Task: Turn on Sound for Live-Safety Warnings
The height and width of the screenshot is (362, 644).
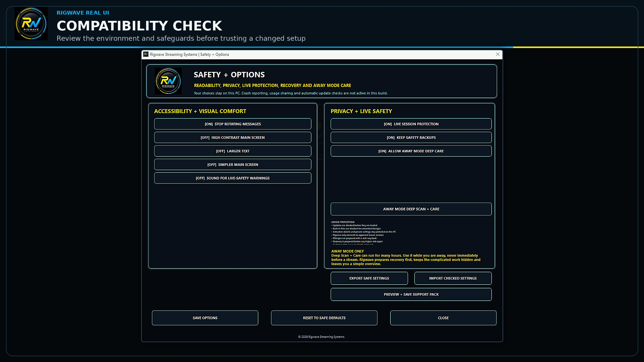Action: (233, 178)
